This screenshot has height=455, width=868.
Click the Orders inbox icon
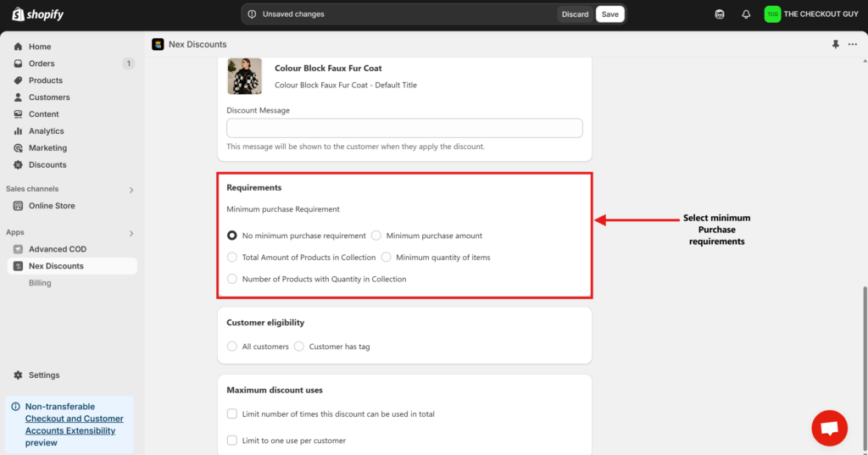click(19, 64)
